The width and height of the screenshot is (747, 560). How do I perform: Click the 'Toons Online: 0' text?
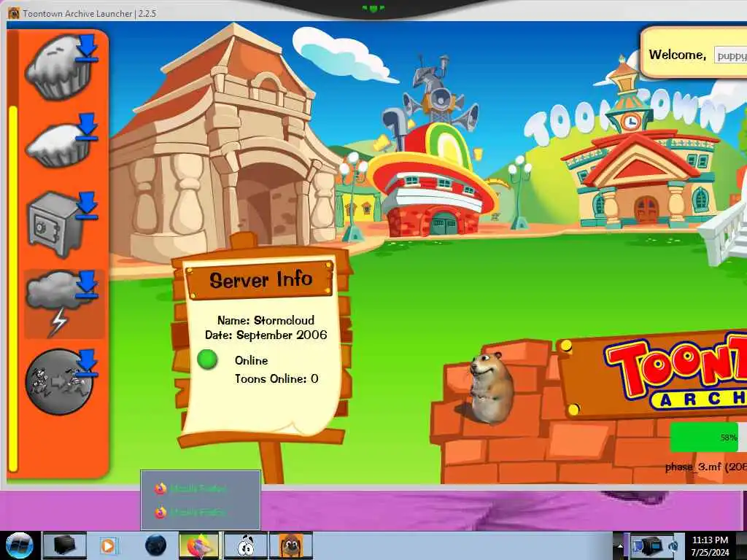click(x=276, y=379)
